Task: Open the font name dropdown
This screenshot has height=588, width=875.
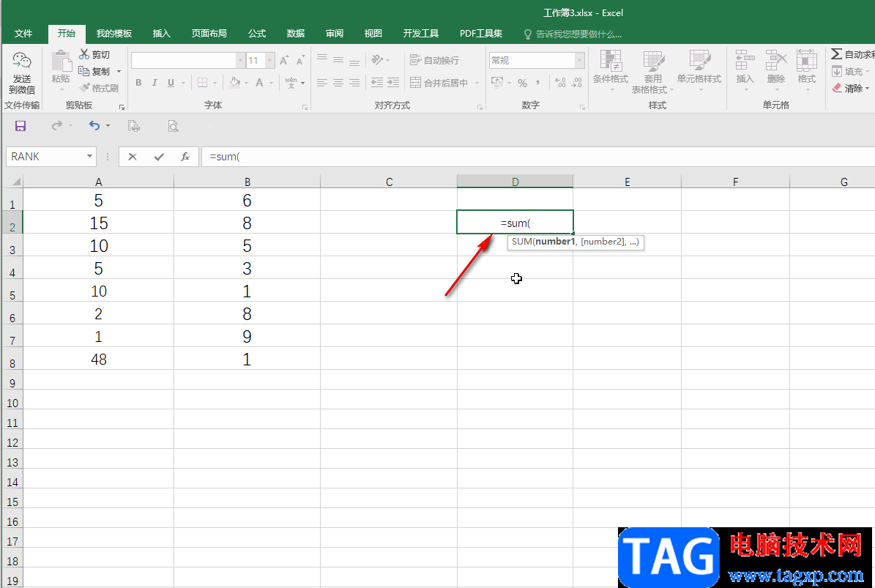Action: point(240,60)
